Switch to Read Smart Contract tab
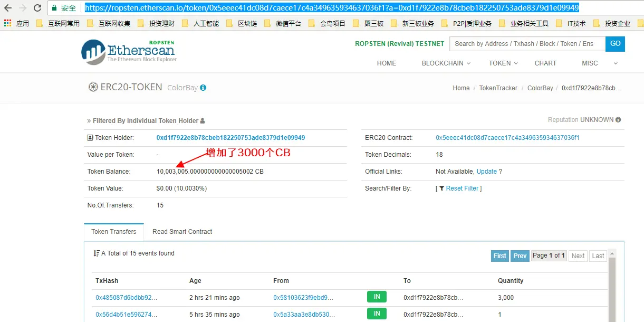The image size is (644, 322). pos(182,232)
